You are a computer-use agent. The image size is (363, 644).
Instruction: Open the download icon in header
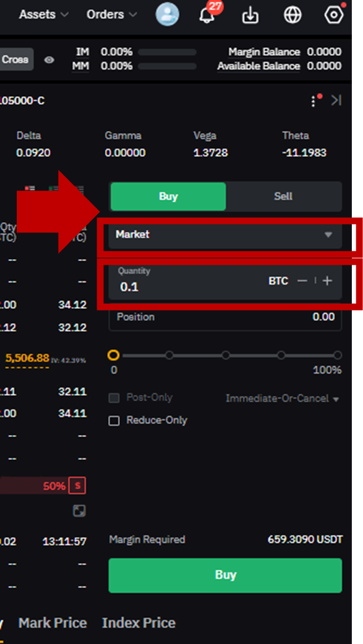pyautogui.click(x=250, y=16)
